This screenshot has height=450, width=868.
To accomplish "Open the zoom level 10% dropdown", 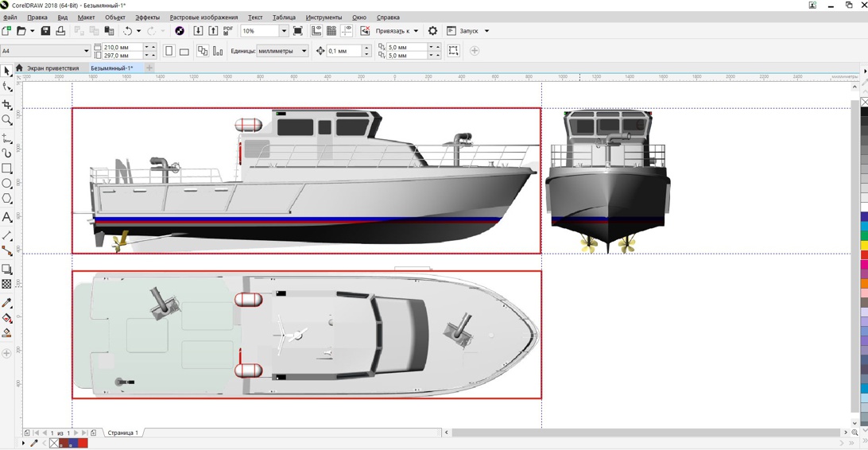I will (284, 31).
